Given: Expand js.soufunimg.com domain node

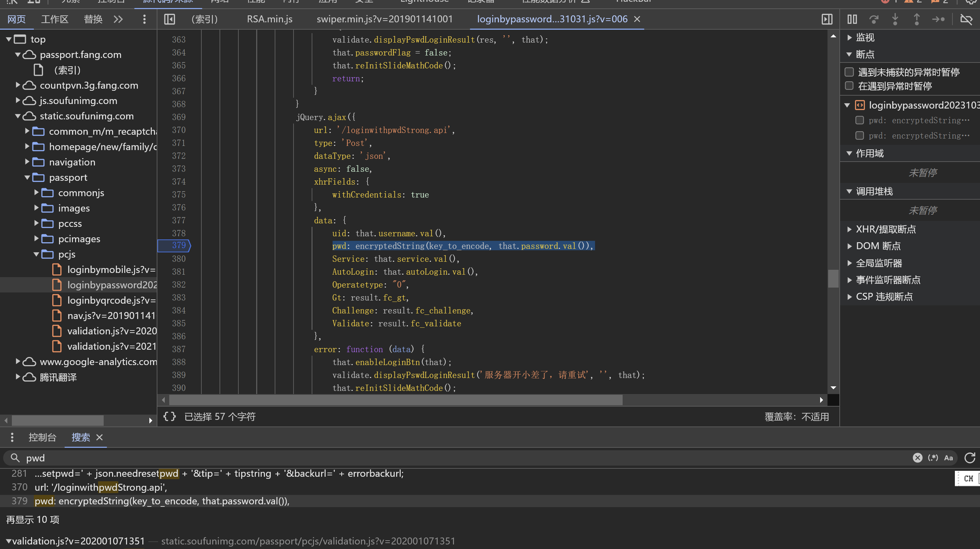Looking at the screenshot, I should tap(17, 101).
